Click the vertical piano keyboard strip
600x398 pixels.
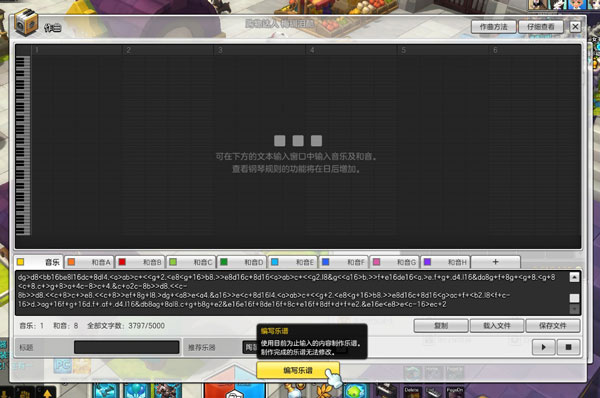click(x=23, y=145)
